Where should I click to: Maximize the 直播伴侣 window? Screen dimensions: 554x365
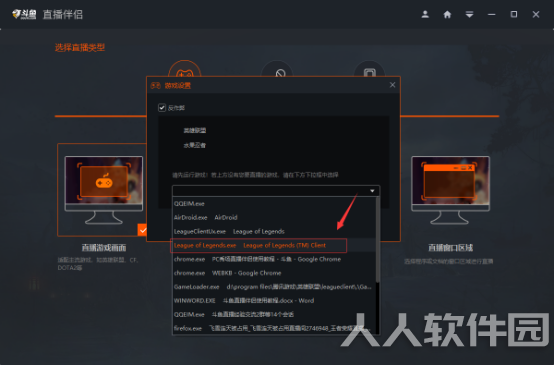(514, 14)
